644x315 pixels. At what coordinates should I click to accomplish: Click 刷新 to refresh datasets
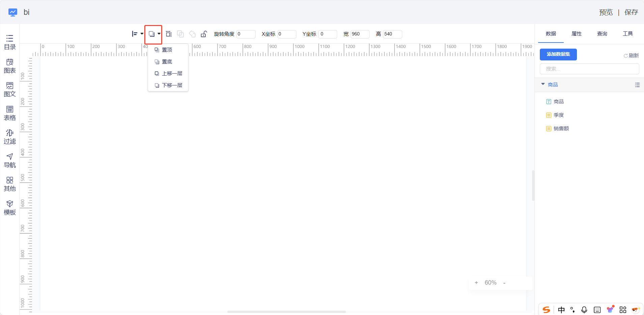pos(631,56)
